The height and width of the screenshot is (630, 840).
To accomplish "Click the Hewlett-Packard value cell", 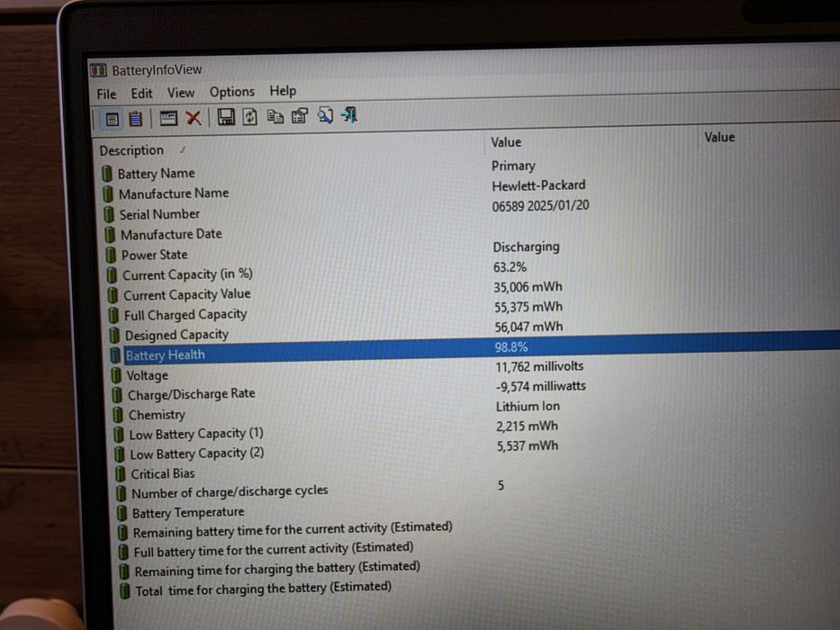I will point(538,186).
